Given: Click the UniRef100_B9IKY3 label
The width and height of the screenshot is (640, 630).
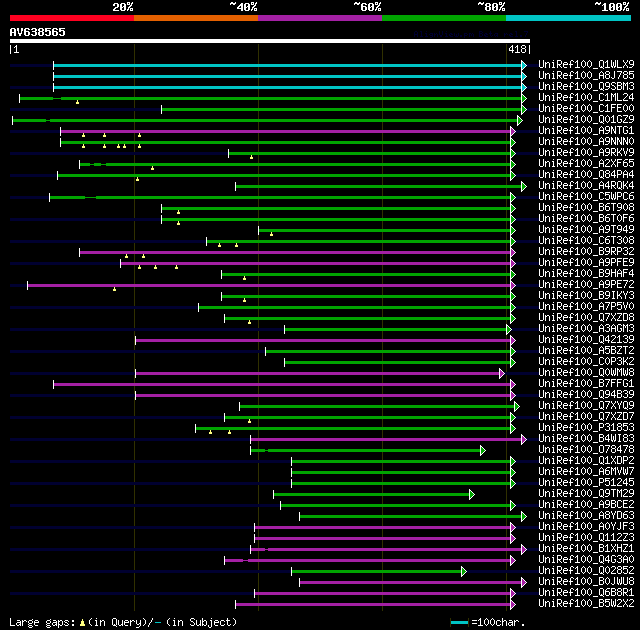Looking at the screenshot, I should tap(586, 296).
